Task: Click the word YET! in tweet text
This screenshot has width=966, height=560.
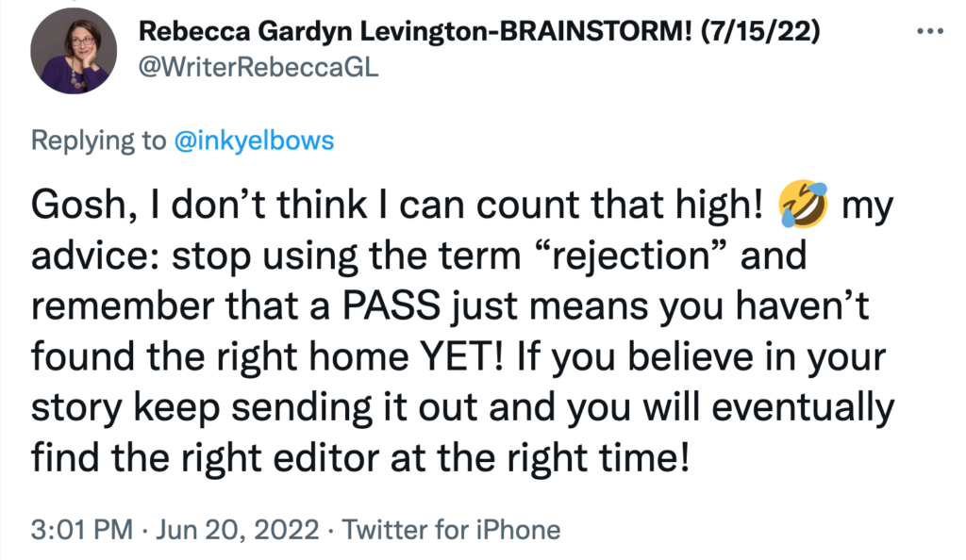Action: (x=461, y=356)
